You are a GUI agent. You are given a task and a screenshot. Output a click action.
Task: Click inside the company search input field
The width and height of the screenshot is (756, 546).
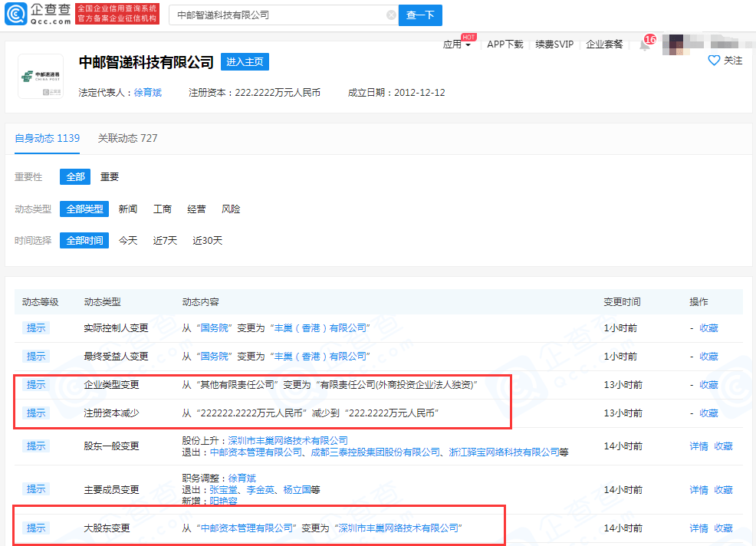click(276, 15)
